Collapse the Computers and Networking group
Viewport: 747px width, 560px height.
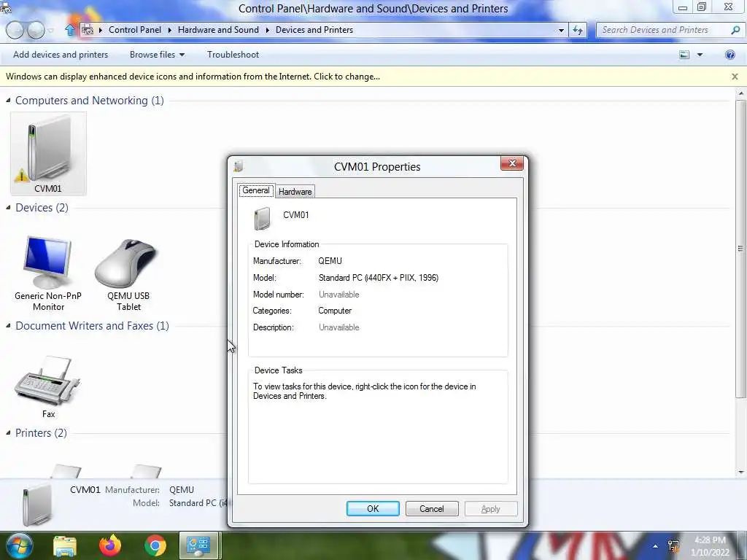pyautogui.click(x=8, y=101)
